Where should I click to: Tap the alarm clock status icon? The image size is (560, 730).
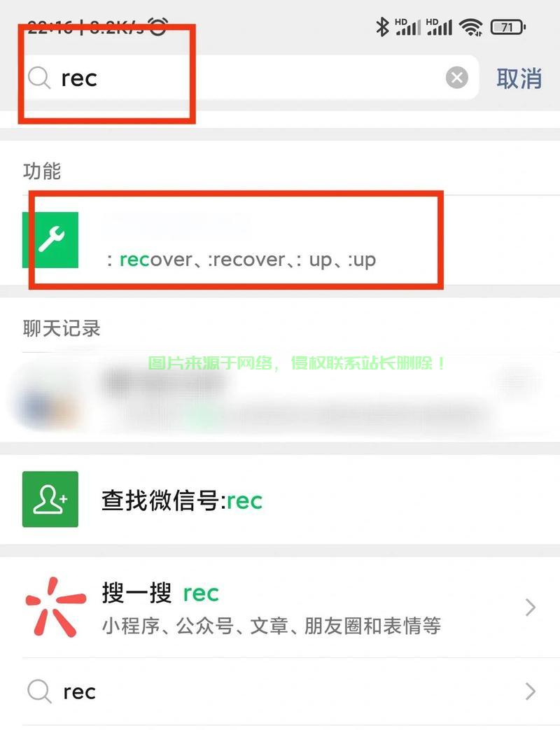pyautogui.click(x=157, y=27)
